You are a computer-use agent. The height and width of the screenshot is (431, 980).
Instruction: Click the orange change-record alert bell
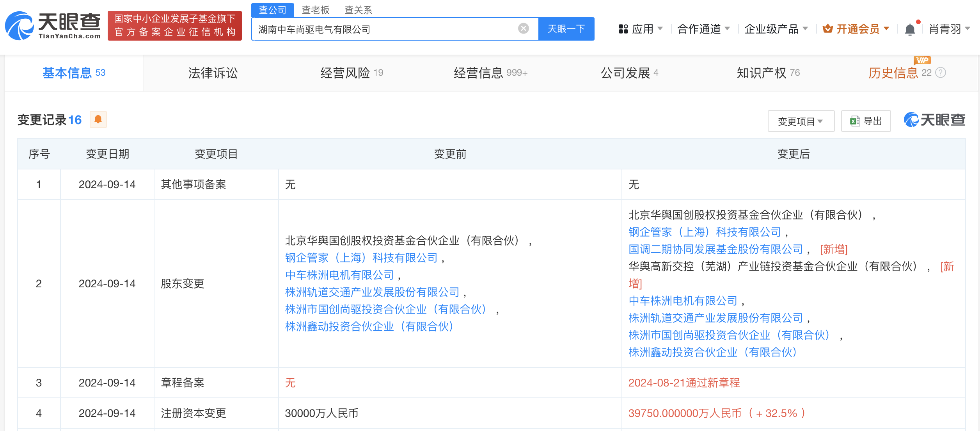(98, 119)
